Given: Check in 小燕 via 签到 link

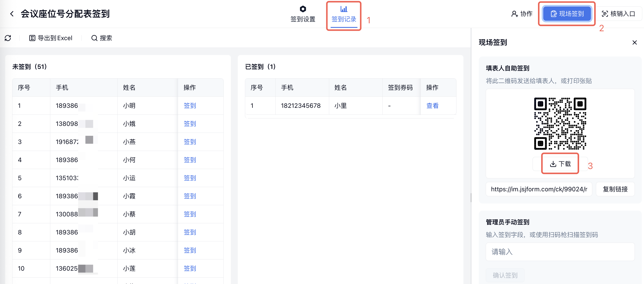Looking at the screenshot, I should tap(190, 142).
